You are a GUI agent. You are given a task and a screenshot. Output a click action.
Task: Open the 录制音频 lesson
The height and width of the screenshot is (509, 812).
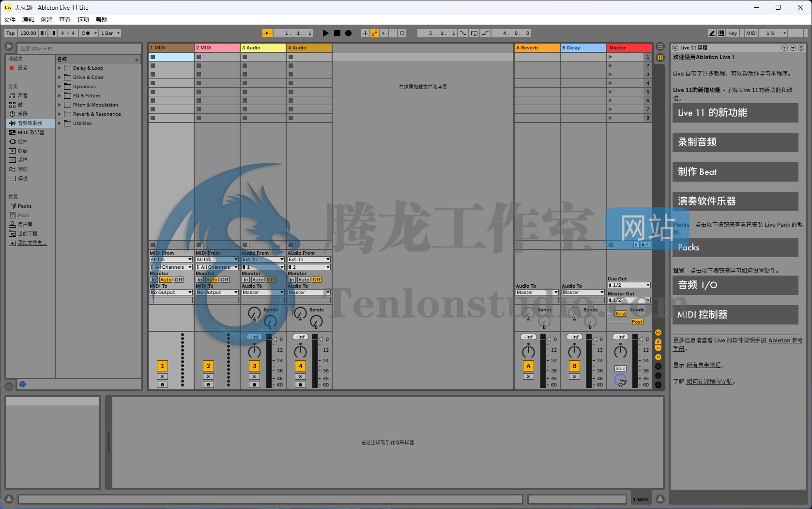coord(735,142)
